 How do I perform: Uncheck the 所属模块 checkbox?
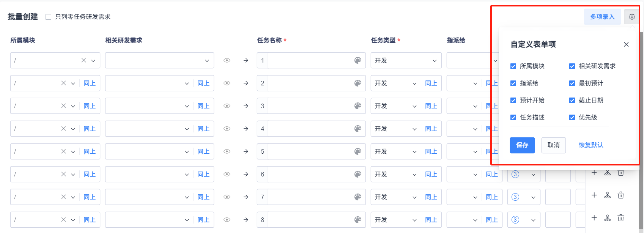coord(513,66)
